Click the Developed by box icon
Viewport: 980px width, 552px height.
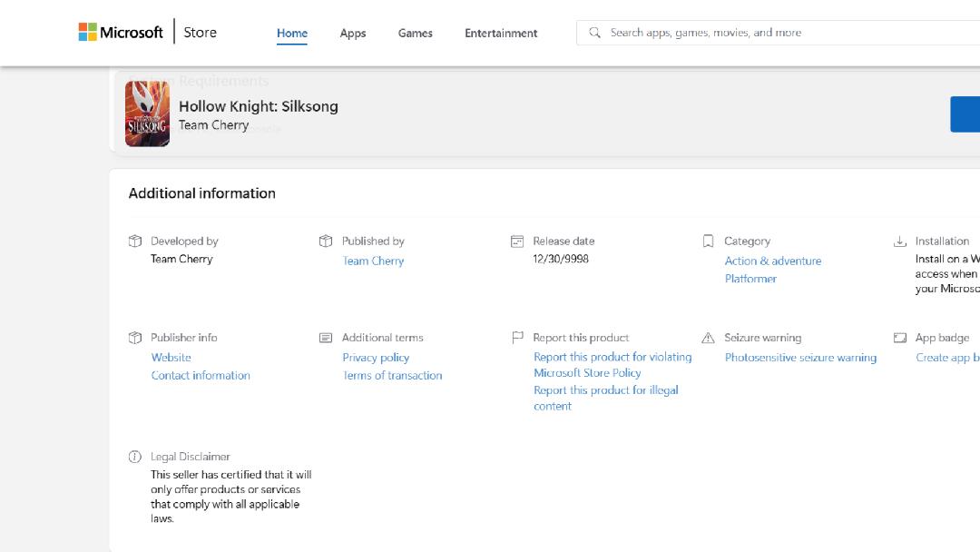135,241
